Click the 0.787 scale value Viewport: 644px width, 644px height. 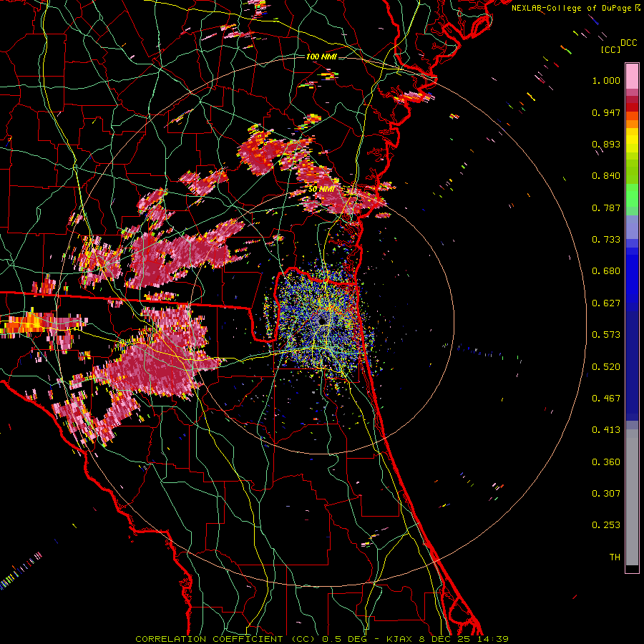(606, 208)
